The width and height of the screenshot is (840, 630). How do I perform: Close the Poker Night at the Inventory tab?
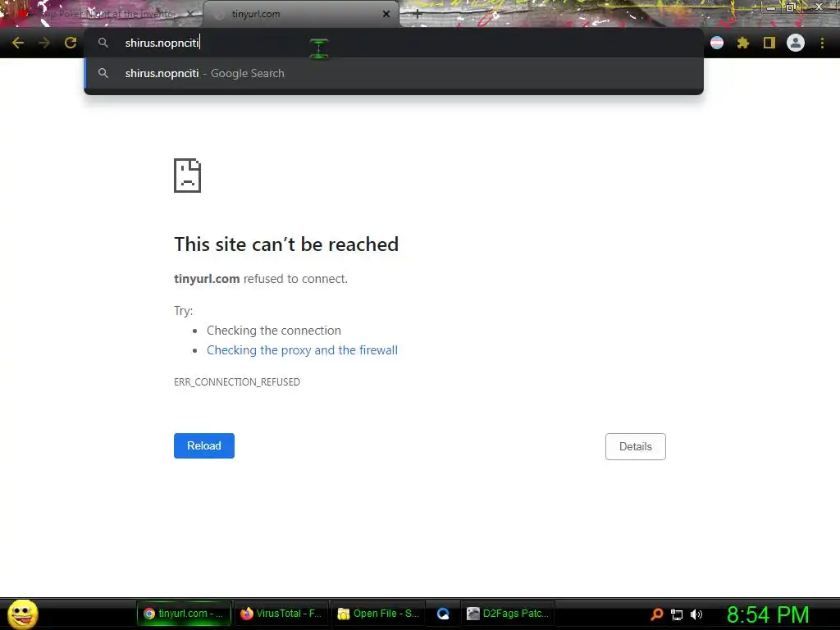[x=190, y=14]
